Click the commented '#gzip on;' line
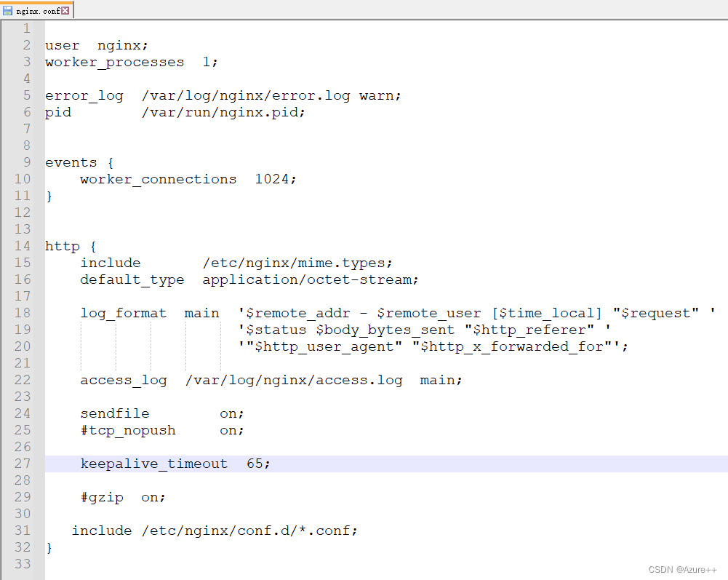 [123, 497]
